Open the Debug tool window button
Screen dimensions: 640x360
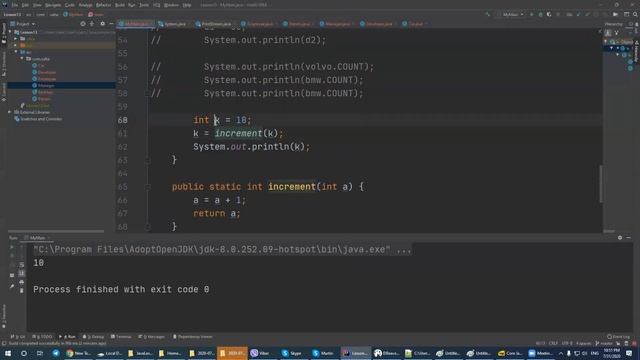(x=93, y=337)
